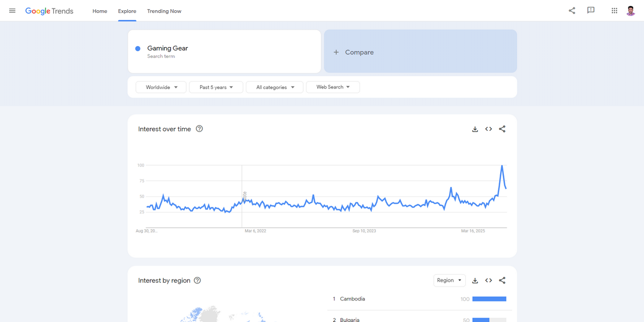This screenshot has width=644, height=322.
Task: Click the Mar 6, 2022 axis label
Action: (255, 231)
